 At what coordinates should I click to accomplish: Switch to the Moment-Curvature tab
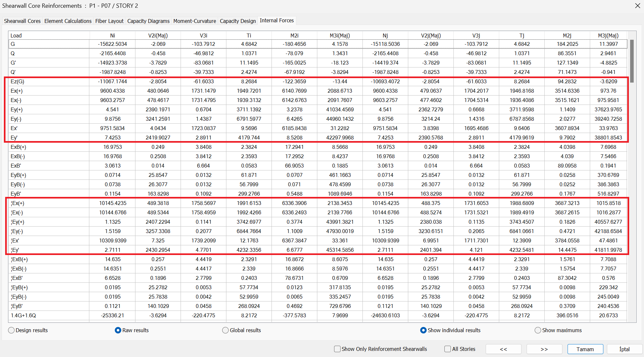(194, 21)
